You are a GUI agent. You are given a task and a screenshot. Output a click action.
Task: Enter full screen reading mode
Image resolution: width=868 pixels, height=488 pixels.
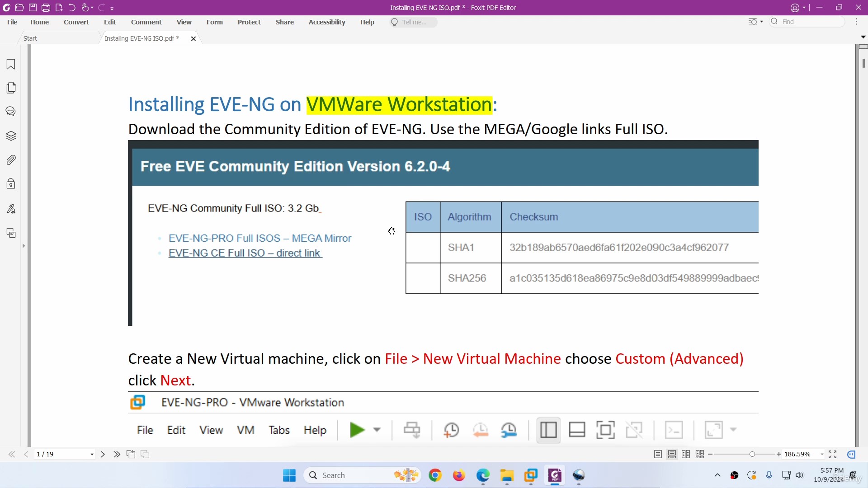(x=833, y=454)
